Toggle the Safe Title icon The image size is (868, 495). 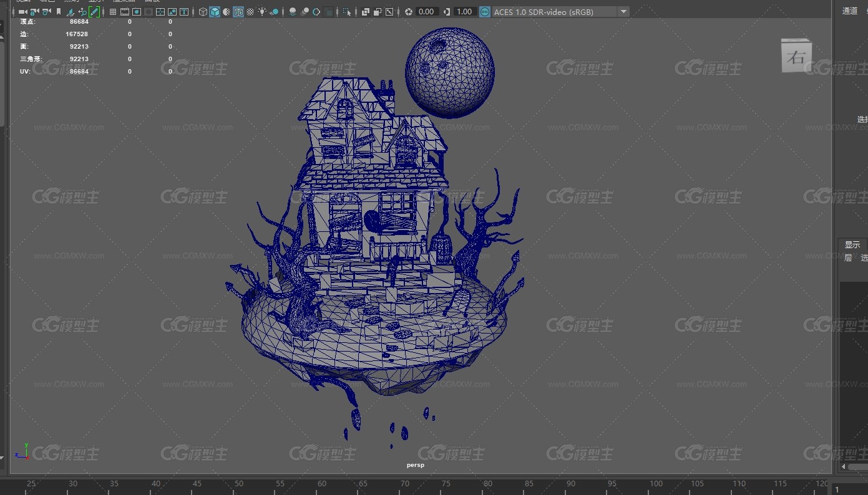coord(184,12)
